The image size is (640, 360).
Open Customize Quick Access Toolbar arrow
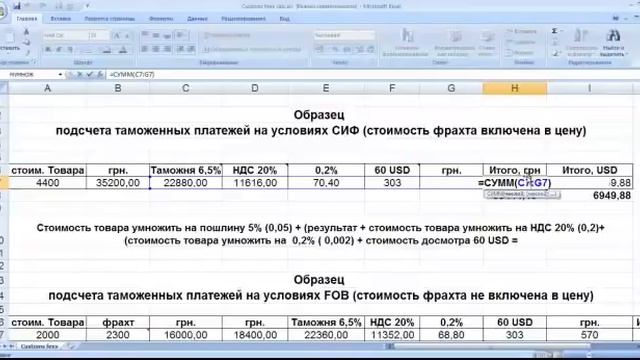[87, 6]
